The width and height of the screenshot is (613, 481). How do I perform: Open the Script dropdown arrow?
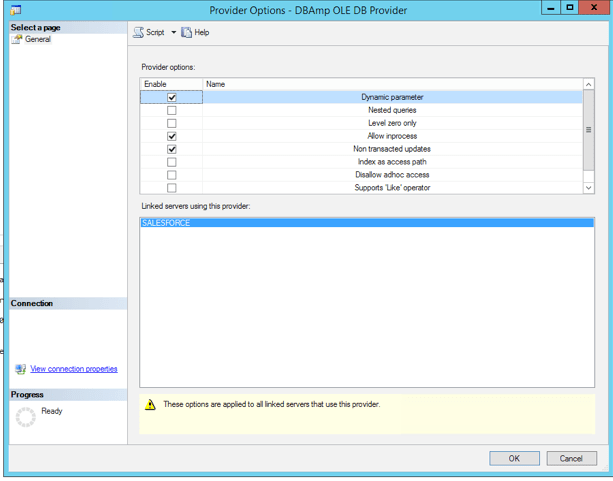(x=173, y=33)
